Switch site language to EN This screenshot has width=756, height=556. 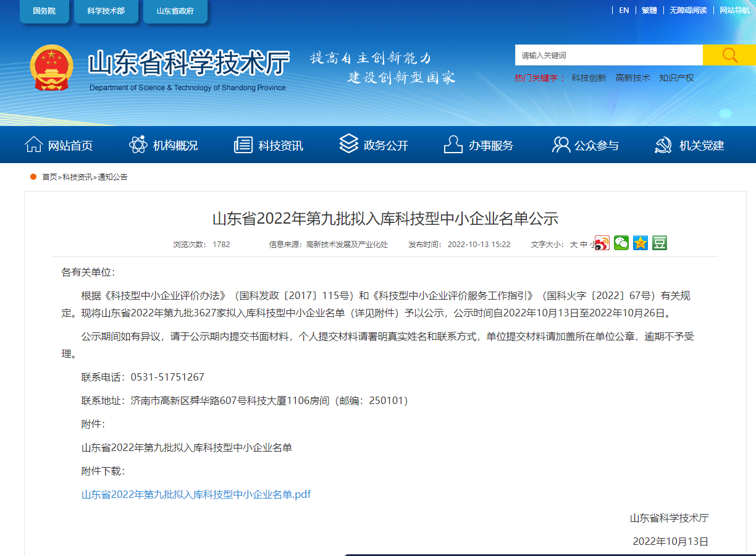(624, 11)
